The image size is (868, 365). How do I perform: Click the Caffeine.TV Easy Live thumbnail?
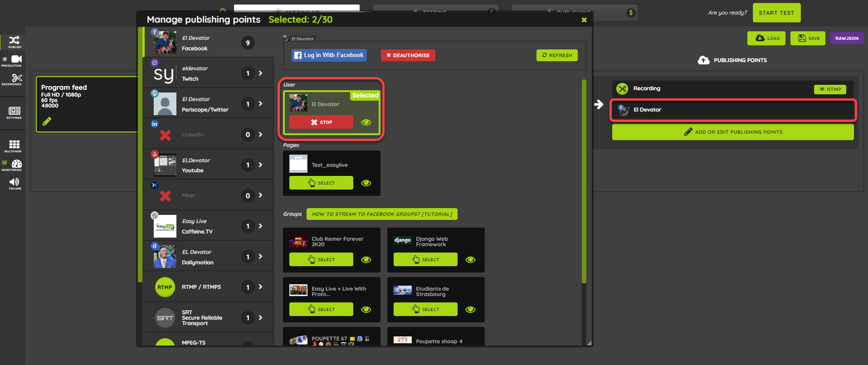(165, 226)
